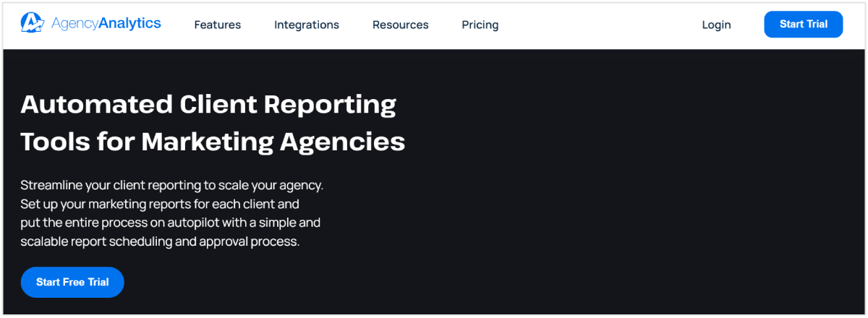Image resolution: width=868 pixels, height=318 pixels.
Task: Click the Login link
Action: [x=716, y=25]
